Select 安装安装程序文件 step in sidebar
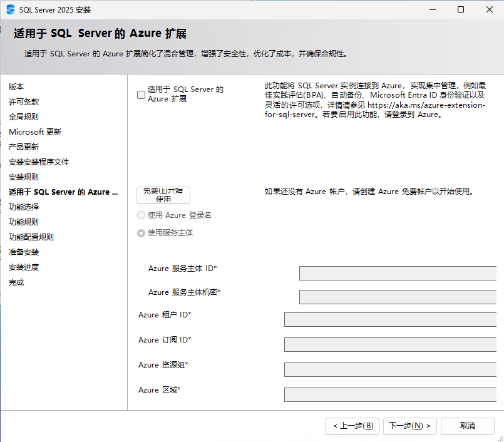The image size is (504, 442). pyautogui.click(x=39, y=162)
